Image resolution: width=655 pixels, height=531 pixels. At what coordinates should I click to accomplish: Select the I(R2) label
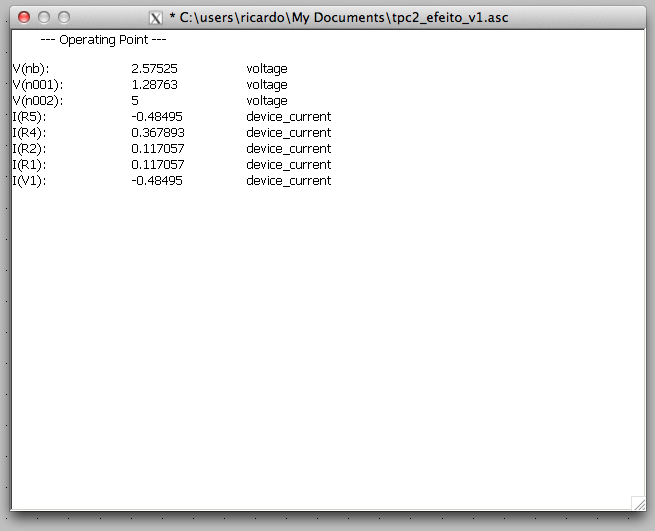[x=30, y=149]
